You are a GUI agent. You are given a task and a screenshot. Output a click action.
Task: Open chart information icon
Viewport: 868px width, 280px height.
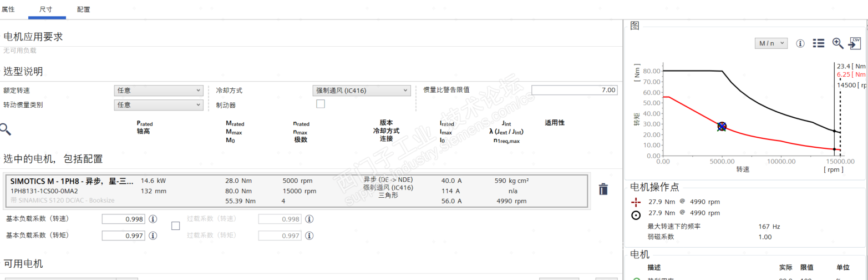click(800, 43)
